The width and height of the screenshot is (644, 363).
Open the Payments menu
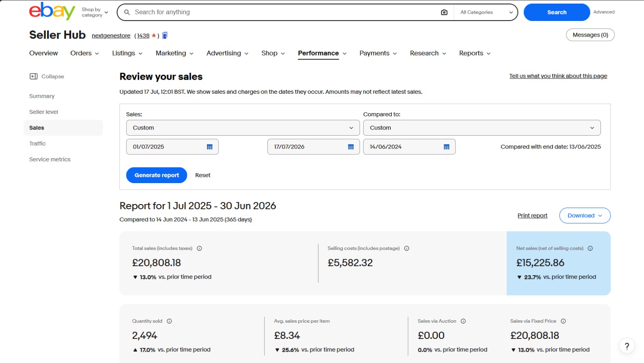pyautogui.click(x=378, y=53)
